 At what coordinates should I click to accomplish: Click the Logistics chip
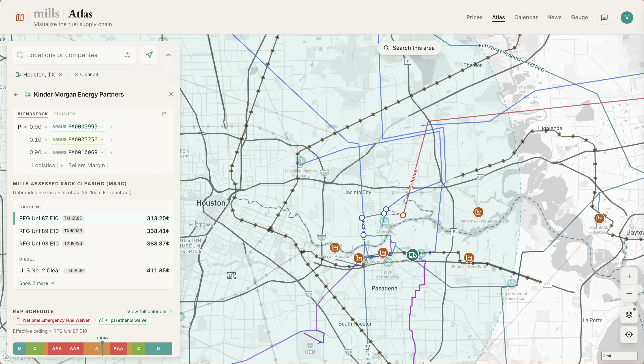point(44,166)
